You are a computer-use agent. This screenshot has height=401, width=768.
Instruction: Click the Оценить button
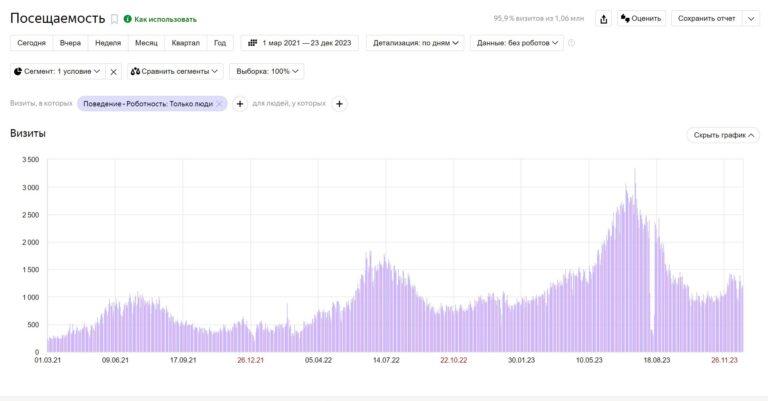point(641,19)
